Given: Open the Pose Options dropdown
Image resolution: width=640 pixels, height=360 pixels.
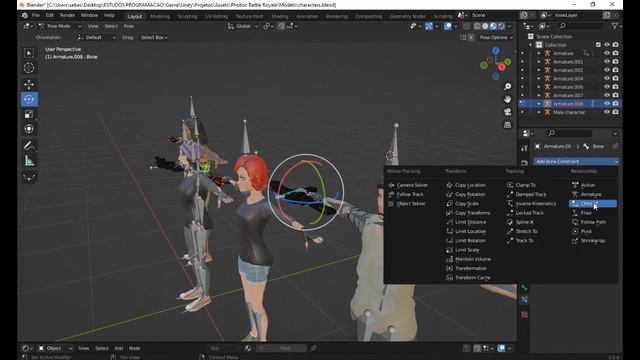Looking at the screenshot, I should click(x=496, y=38).
